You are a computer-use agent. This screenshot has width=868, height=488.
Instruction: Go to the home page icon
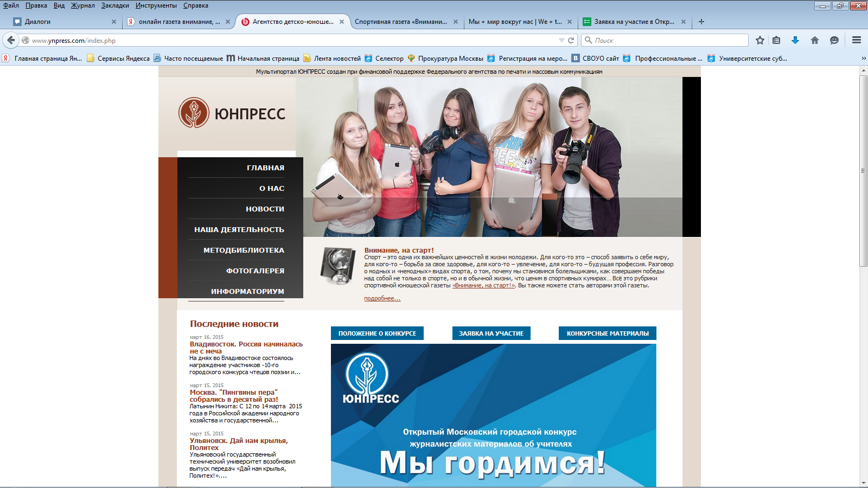click(815, 40)
